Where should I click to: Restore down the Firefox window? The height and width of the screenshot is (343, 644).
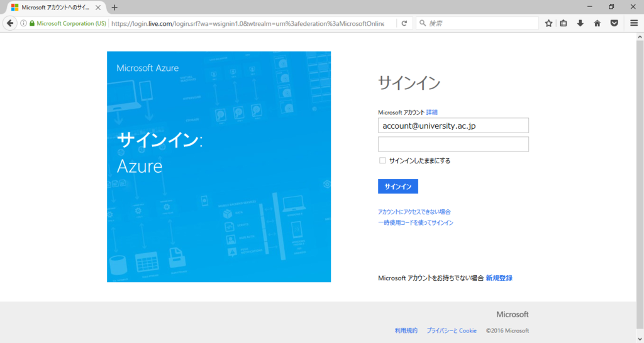(611, 6)
